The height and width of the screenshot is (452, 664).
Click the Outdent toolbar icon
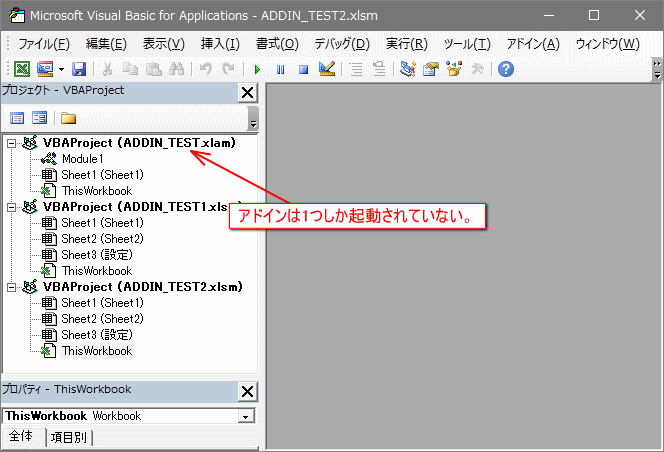379,69
